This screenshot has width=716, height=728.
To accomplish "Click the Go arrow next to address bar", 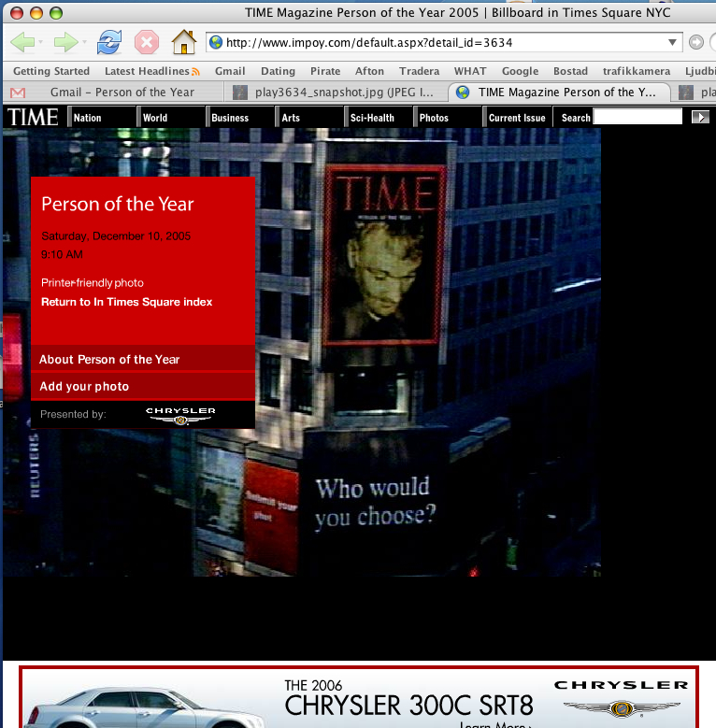I will 696,42.
